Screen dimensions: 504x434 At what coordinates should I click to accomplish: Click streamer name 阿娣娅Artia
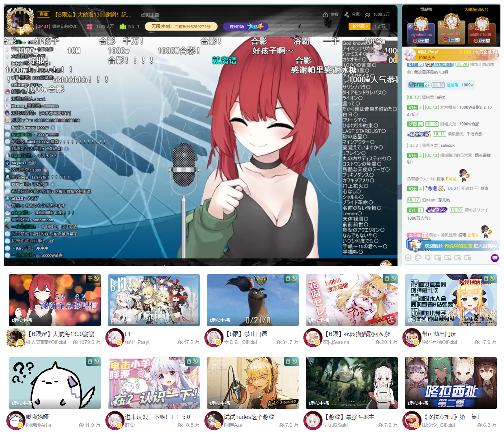pyautogui.click(x=38, y=425)
